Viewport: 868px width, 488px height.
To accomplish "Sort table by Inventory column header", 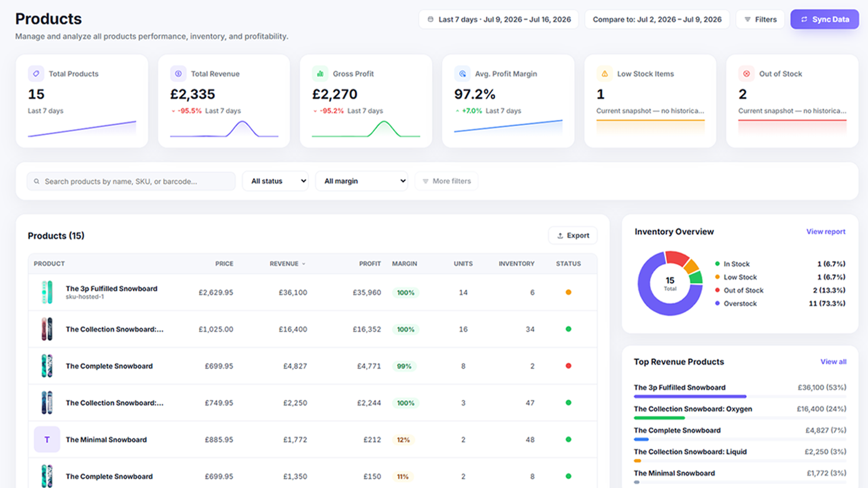I will point(516,264).
